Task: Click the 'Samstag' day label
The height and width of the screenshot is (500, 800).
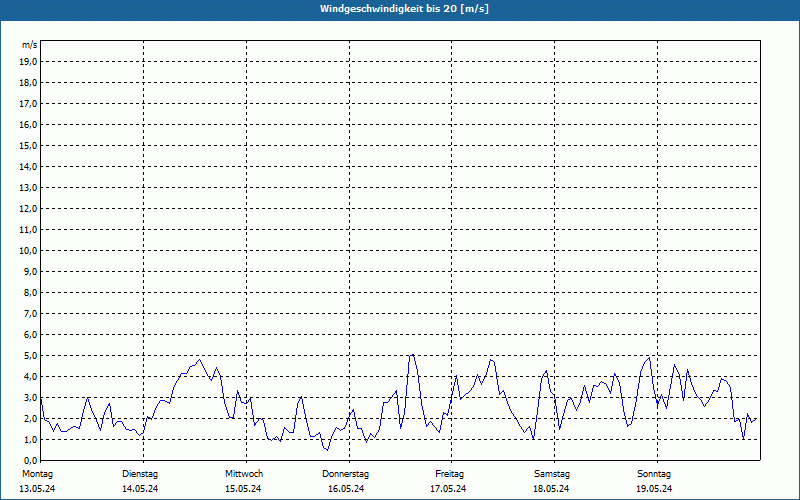Action: click(552, 474)
